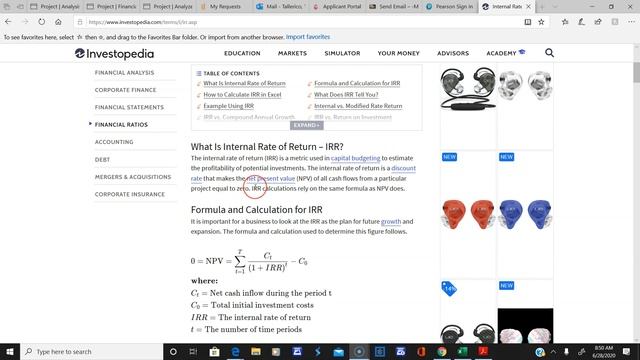Screen dimensions: 640x360
Task: Refresh the Investopedia page
Action: point(42,22)
